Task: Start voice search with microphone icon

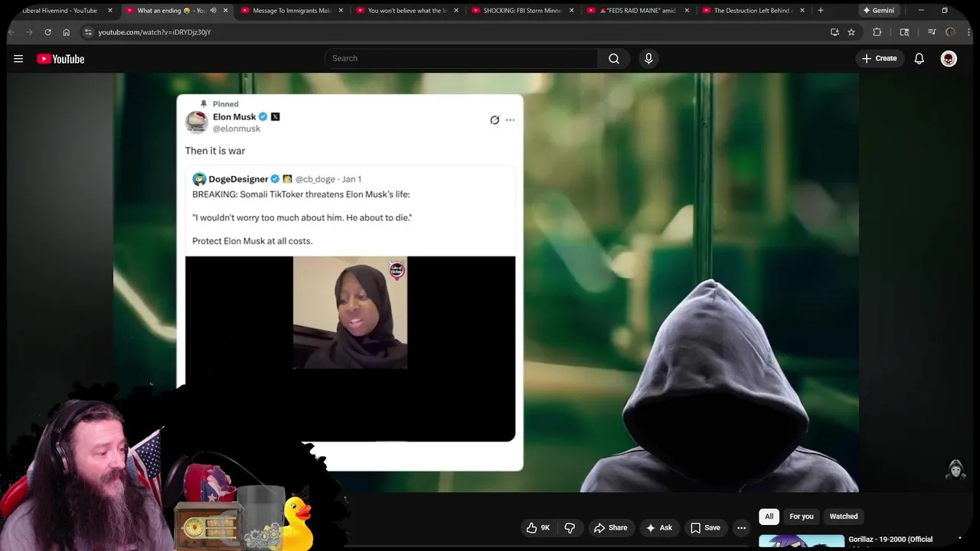Action: point(648,59)
